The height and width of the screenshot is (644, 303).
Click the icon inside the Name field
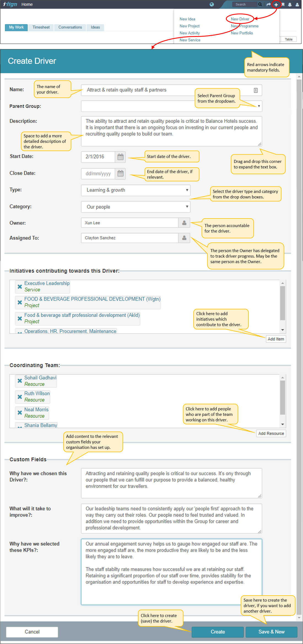point(256,90)
